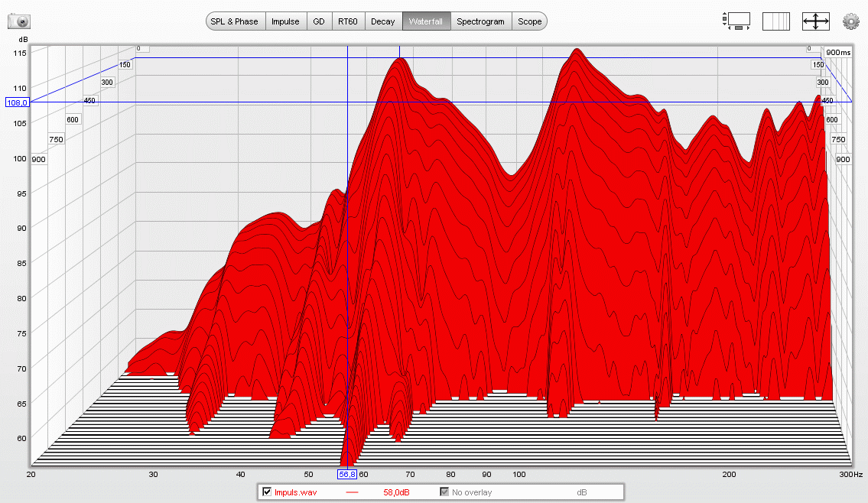Click the red Impuls.wav trace line sample
Viewport: 868px width, 503px height.
pos(353,492)
